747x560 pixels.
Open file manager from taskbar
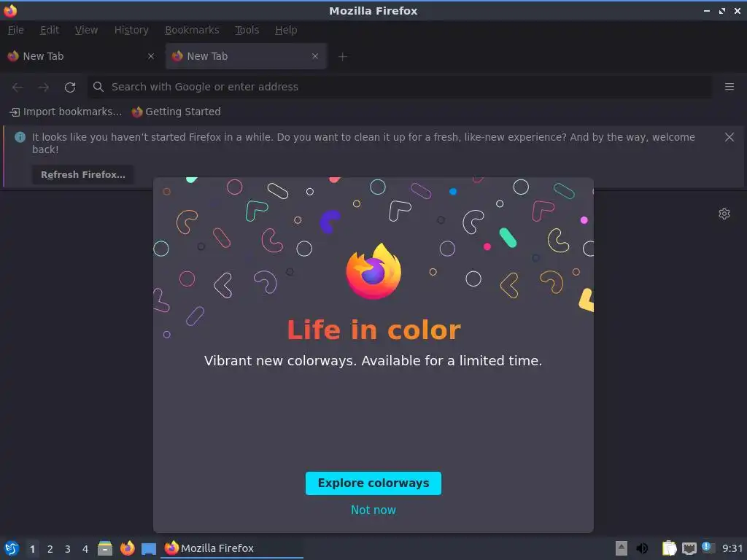[x=105, y=548]
